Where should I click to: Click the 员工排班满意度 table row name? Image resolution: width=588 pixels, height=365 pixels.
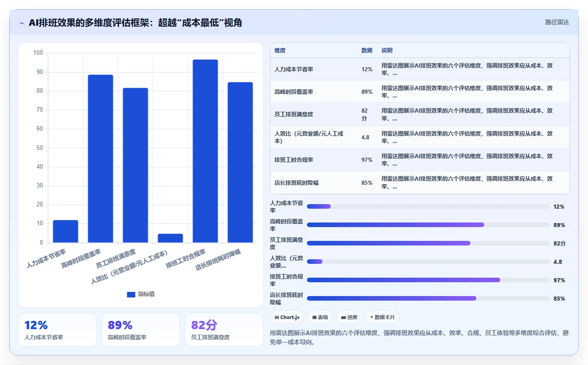click(294, 114)
